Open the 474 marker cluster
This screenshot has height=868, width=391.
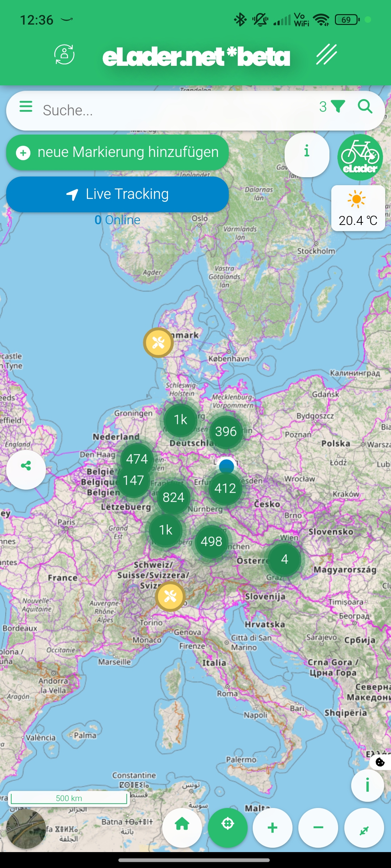click(x=137, y=459)
